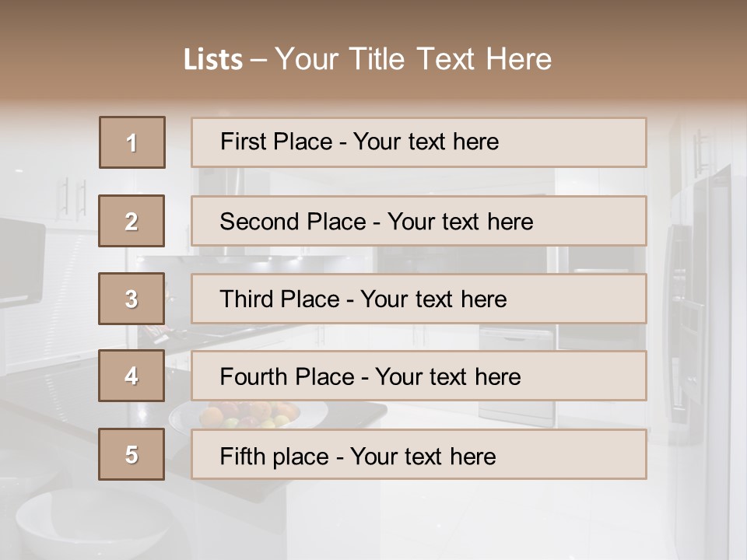Select the number 2 box
The image size is (747, 560).
(132, 221)
